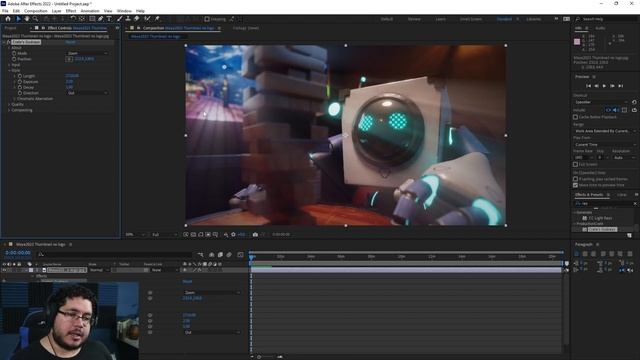The width and height of the screenshot is (640, 360).
Task: Expand the Compositing group
Action: [9, 110]
